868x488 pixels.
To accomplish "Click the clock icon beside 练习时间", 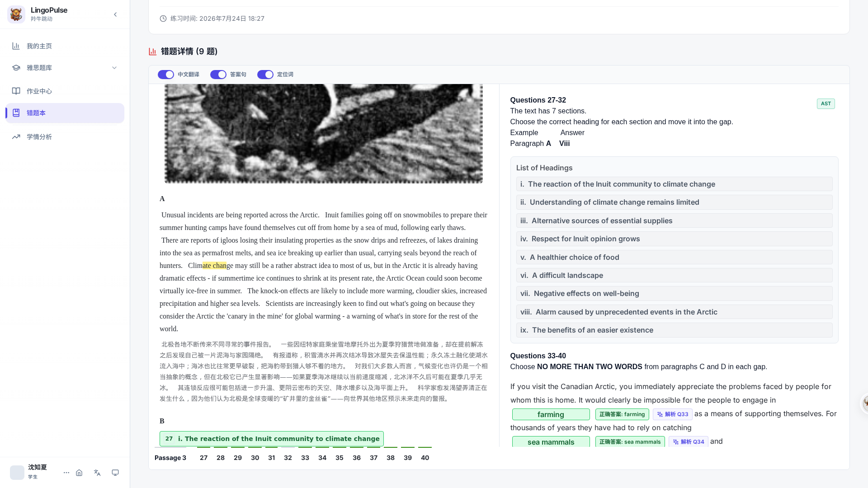I will coord(163,19).
